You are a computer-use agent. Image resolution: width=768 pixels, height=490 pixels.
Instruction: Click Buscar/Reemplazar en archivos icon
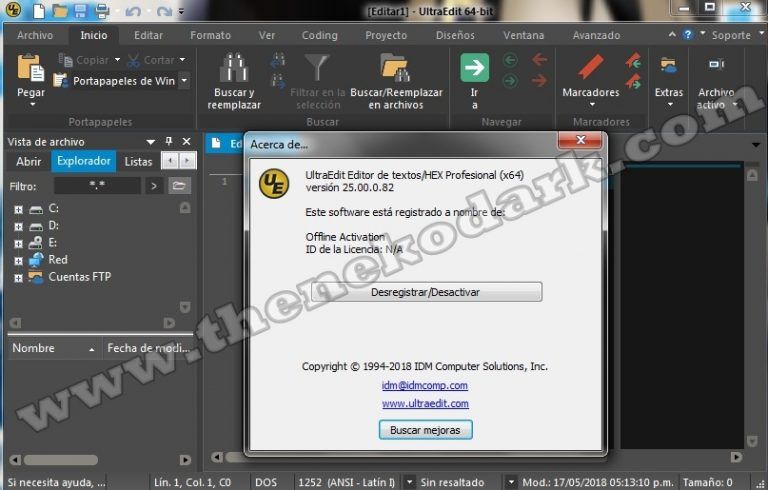[x=395, y=68]
